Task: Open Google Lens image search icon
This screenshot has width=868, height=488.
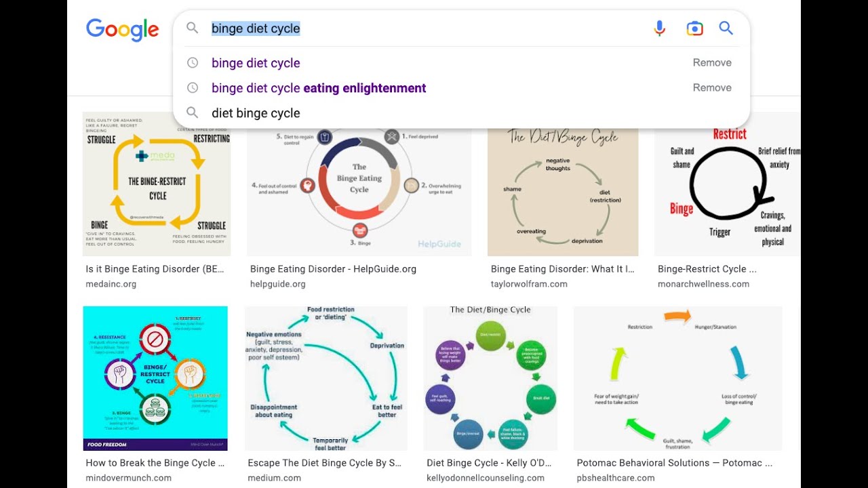Action: click(x=694, y=28)
